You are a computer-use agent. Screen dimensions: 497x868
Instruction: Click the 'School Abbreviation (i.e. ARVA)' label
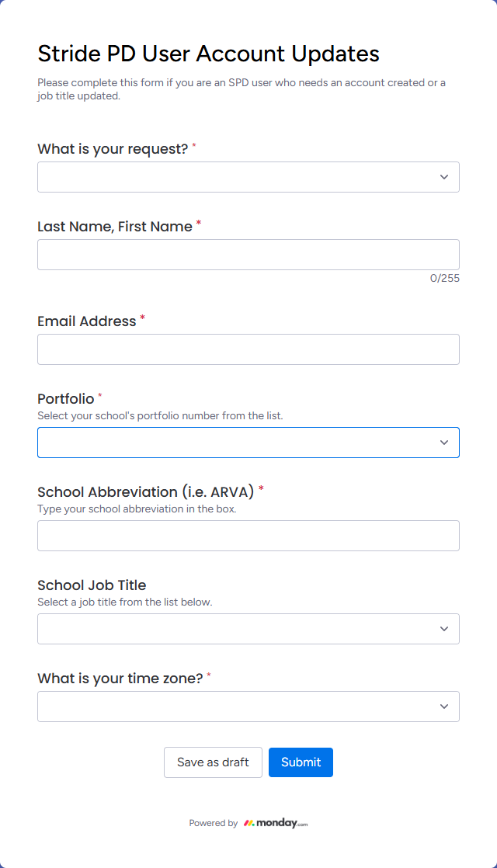[x=146, y=491]
